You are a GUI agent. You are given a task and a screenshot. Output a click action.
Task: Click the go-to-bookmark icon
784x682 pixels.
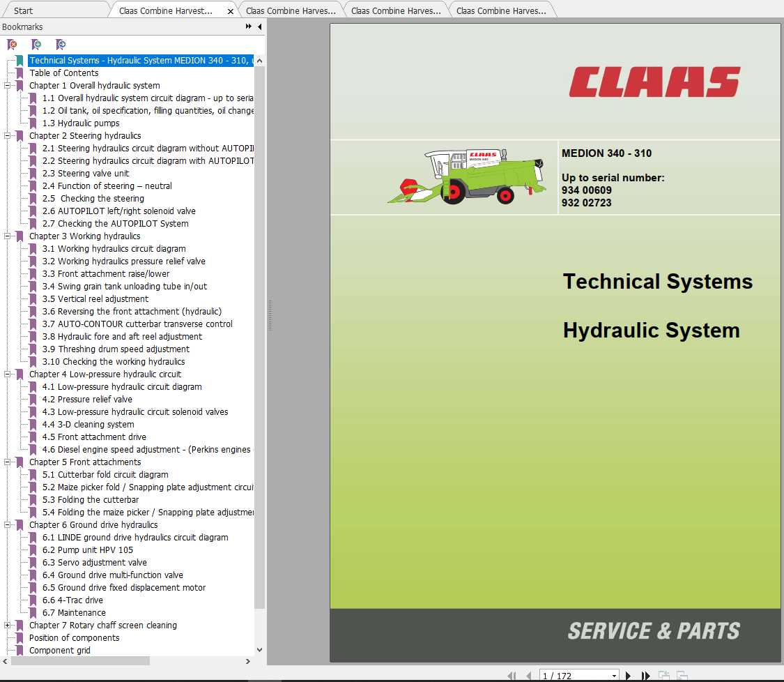coord(61,44)
